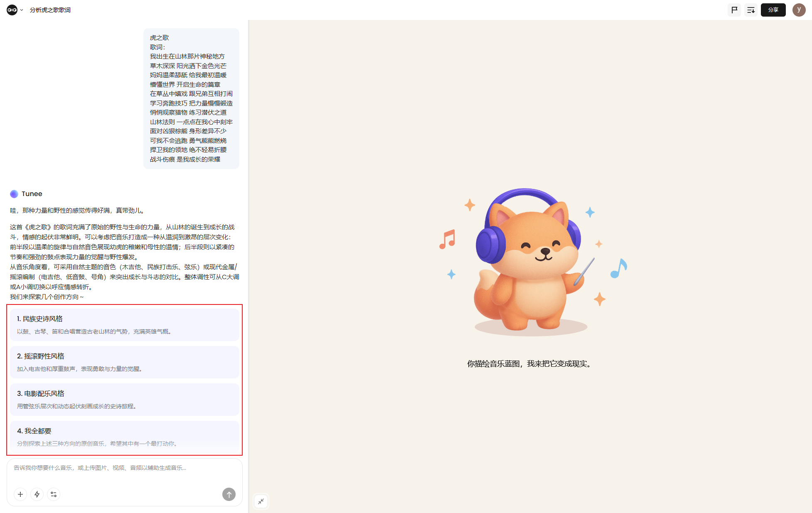This screenshot has width=812, height=513.
Task: Expand the dropdown chevron beside the logo
Action: (22, 10)
